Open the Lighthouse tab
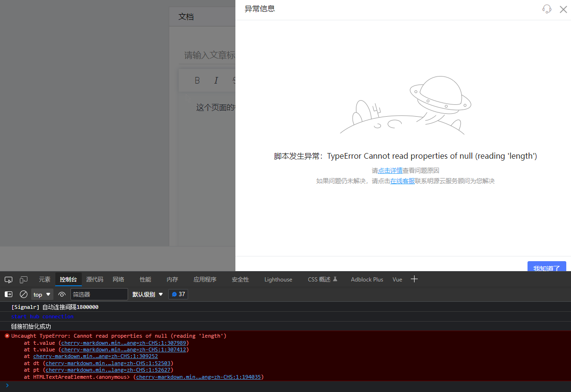Image resolution: width=571 pixels, height=392 pixels. click(x=278, y=279)
